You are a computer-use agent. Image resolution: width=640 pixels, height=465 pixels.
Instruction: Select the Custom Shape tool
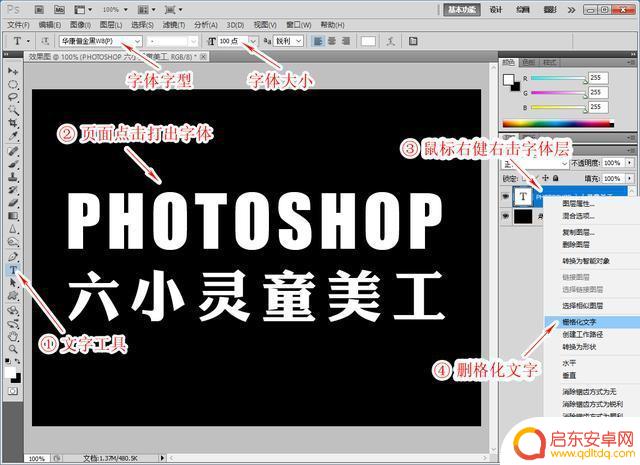(13, 296)
